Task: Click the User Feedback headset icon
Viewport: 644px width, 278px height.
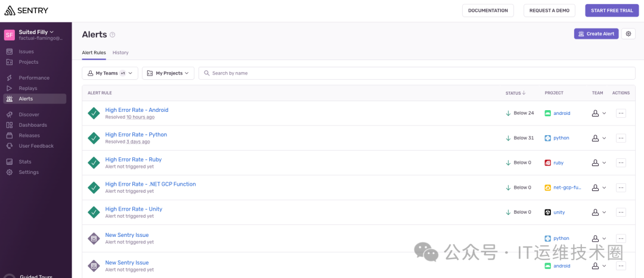Action: tap(10, 146)
